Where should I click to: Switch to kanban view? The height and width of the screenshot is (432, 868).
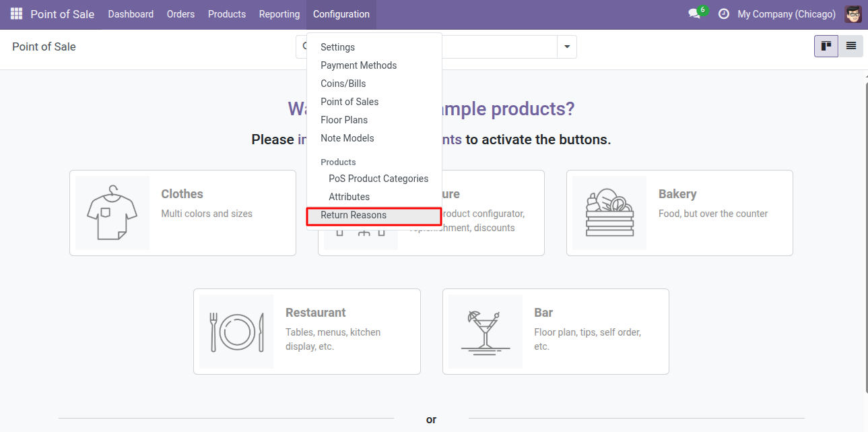pos(826,46)
